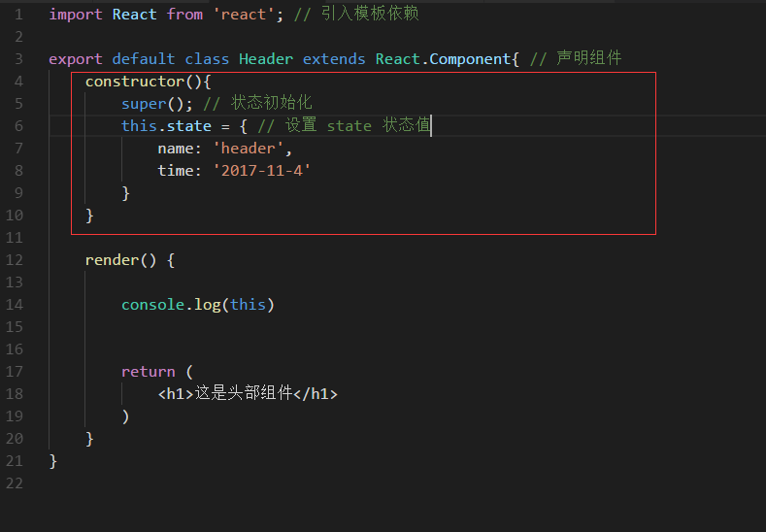Click 'Component' after React on line 3
This screenshot has width=766, height=532.
tap(470, 59)
